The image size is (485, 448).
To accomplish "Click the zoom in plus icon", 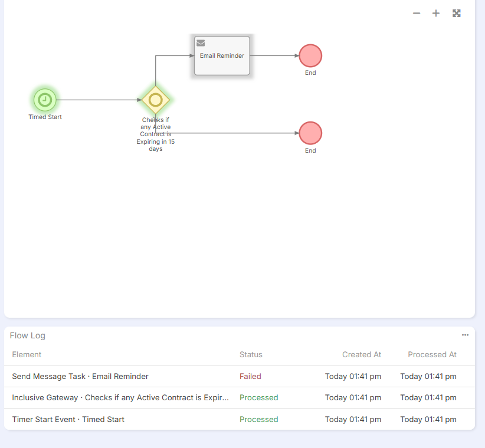I will tap(436, 14).
